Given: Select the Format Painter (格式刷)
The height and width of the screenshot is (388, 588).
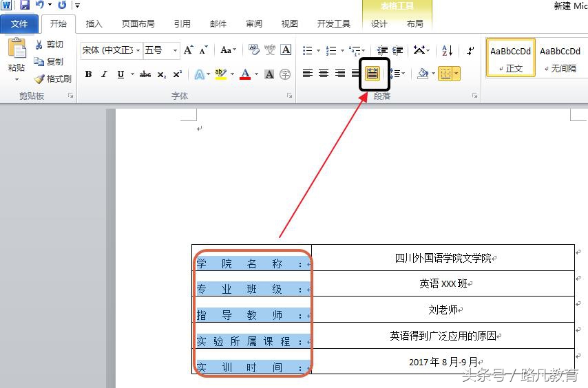Looking at the screenshot, I should [x=52, y=78].
